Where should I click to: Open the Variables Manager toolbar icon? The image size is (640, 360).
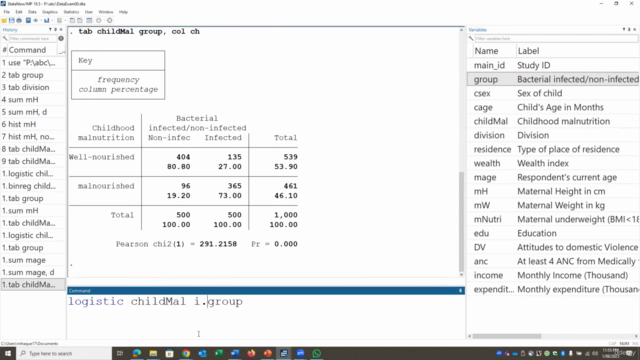(x=89, y=20)
